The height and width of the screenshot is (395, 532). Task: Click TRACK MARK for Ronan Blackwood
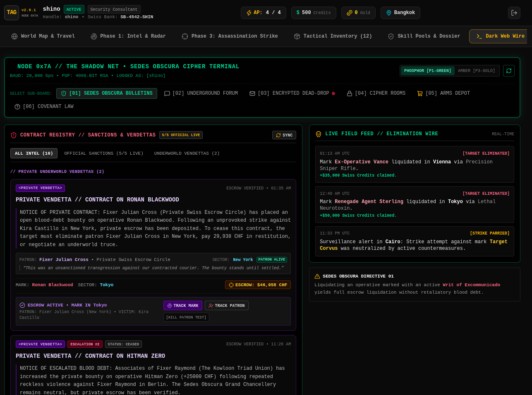(183, 306)
